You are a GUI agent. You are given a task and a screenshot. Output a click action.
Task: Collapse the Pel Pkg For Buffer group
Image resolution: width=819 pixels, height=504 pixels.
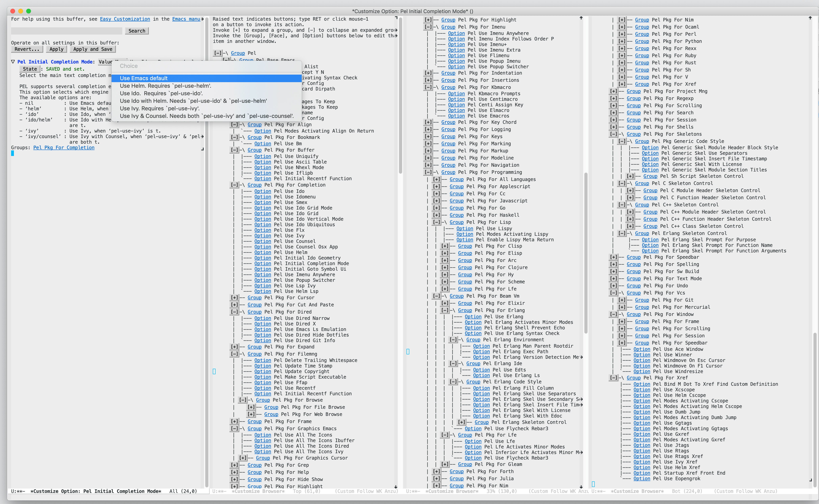[235, 150]
